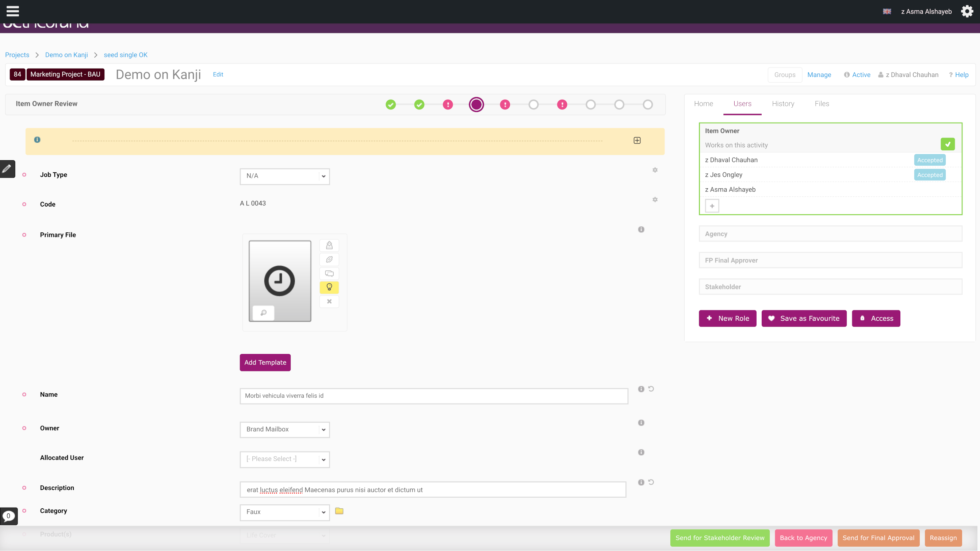Click Accepted badge for z Dhaval Chauhan
Viewport: 980px width, 551px height.
930,160
